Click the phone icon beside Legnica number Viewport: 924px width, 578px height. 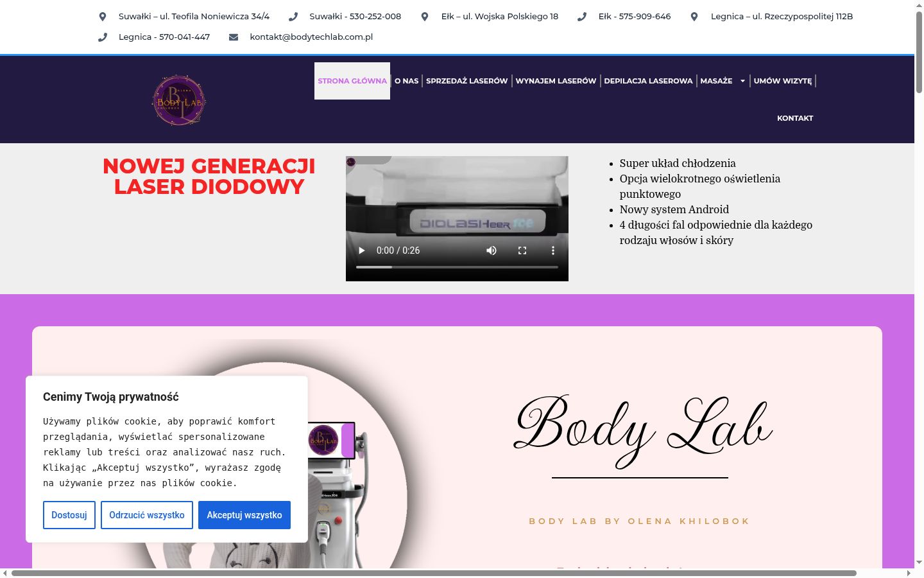click(103, 37)
